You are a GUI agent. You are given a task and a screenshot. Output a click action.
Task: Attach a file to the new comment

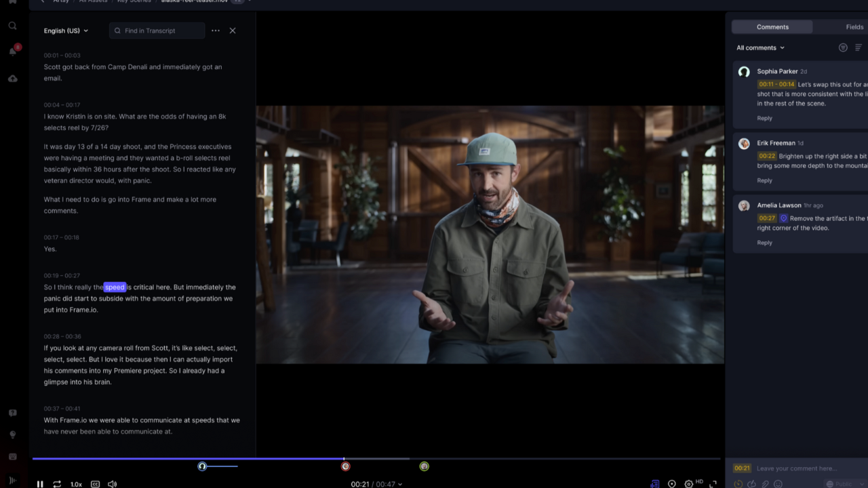point(765,484)
